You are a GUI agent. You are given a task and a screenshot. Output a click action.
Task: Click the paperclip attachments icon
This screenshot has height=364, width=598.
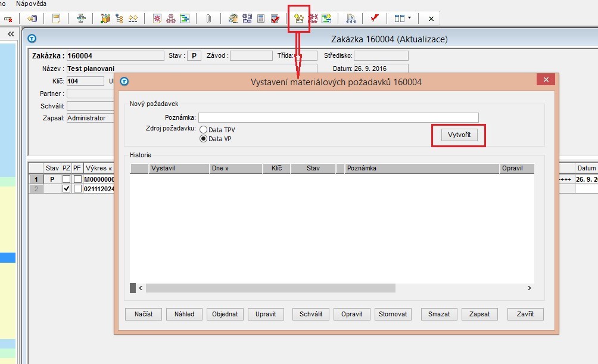click(208, 18)
